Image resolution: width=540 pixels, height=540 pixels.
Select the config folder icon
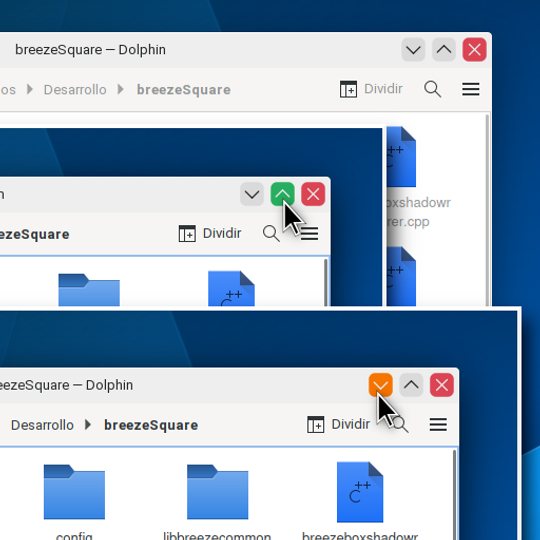[x=74, y=492]
